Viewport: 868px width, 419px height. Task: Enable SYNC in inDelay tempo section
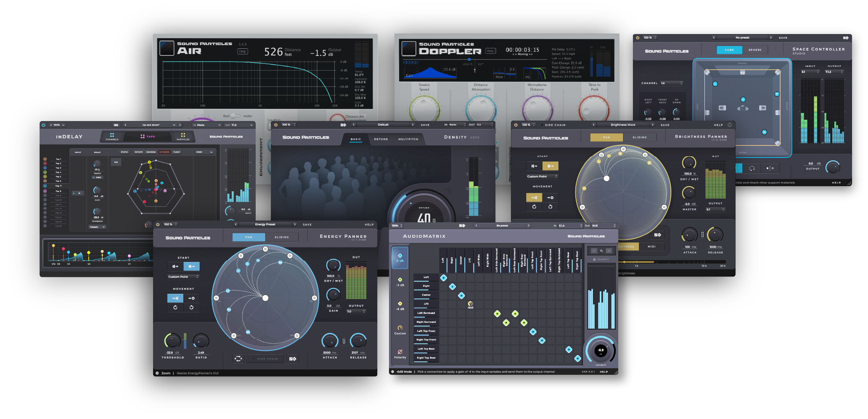[x=98, y=177]
